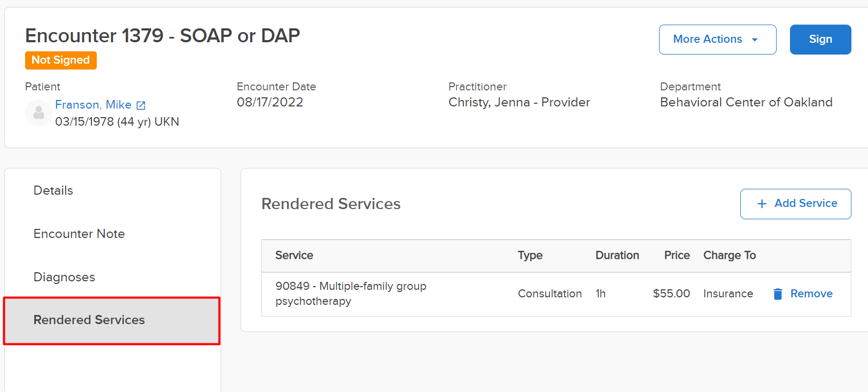Sign the encounter with the Sign button
The height and width of the screenshot is (392, 868).
coord(820,40)
